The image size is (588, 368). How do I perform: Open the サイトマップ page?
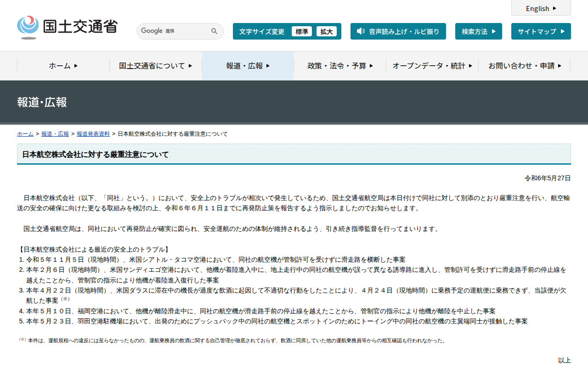[x=541, y=31]
